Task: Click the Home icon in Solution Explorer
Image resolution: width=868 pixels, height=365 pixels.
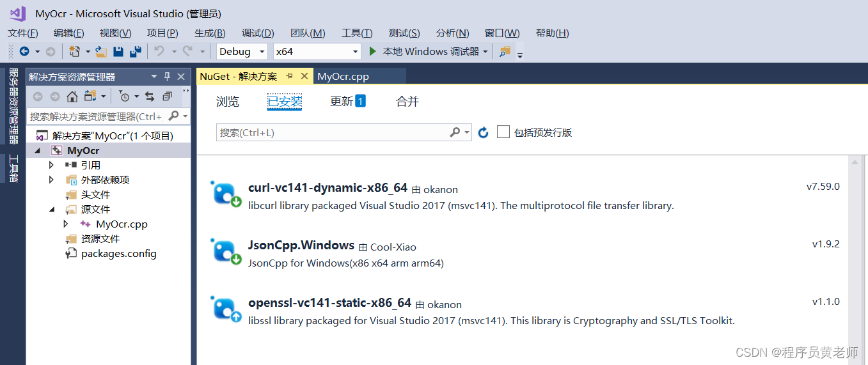Action: coord(72,97)
